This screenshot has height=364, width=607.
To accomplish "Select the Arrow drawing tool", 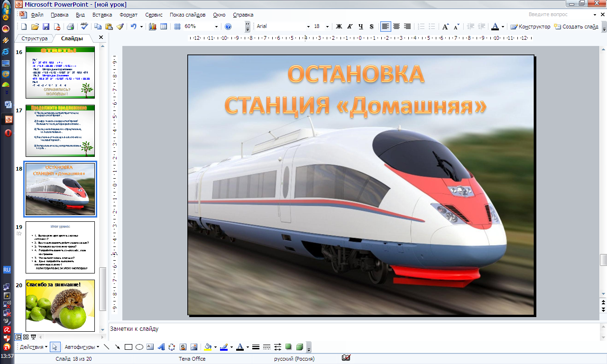I will [x=117, y=347].
